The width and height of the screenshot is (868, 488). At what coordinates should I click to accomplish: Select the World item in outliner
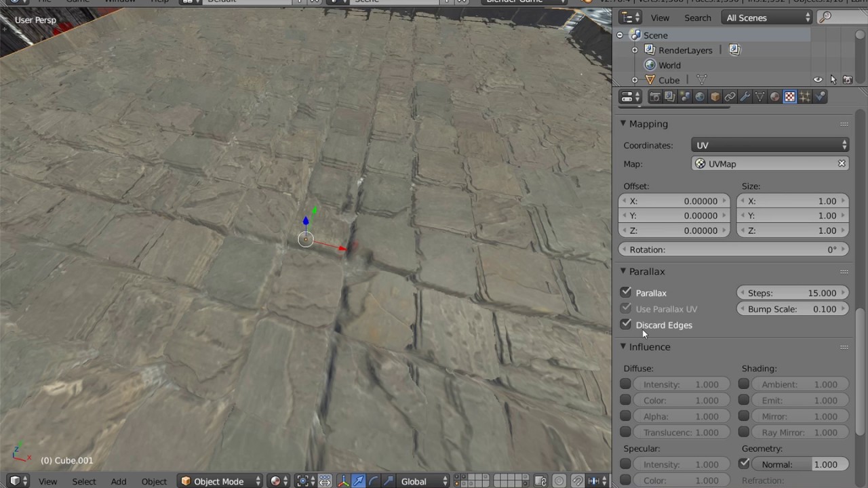pyautogui.click(x=669, y=65)
